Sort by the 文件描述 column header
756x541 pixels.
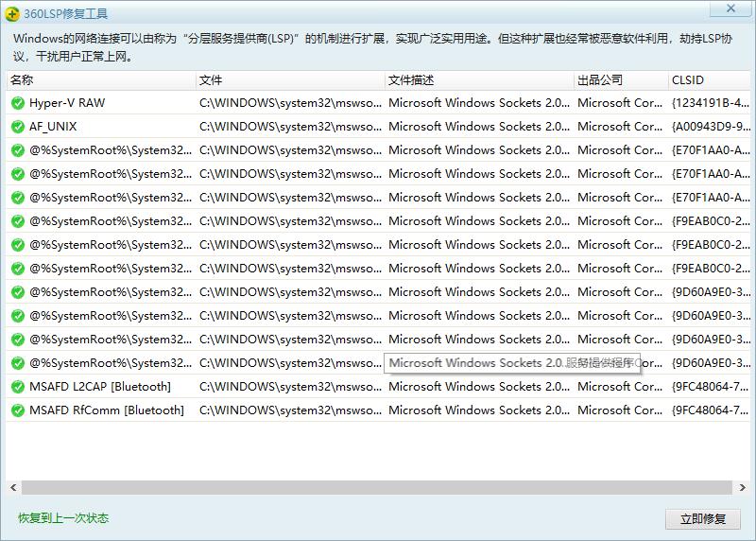(x=480, y=80)
